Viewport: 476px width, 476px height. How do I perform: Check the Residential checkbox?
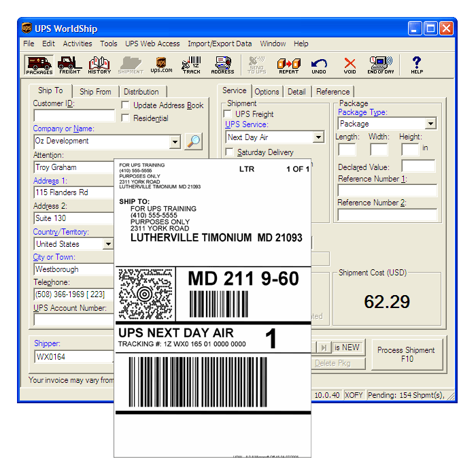[125, 118]
